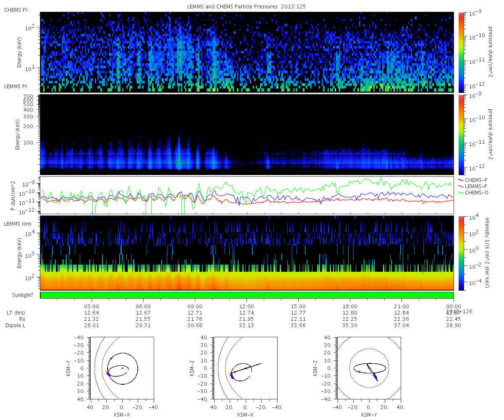Click the CHEMS Pr. spectrogram panel
The width and height of the screenshot is (504, 420).
click(247, 52)
